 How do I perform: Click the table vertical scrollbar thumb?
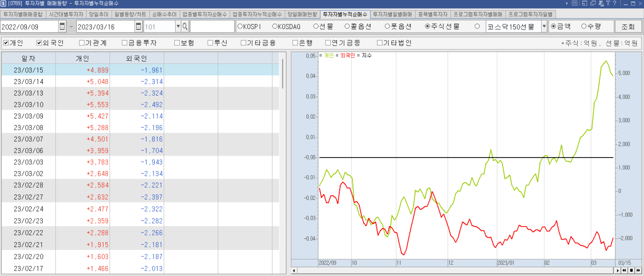283,74
